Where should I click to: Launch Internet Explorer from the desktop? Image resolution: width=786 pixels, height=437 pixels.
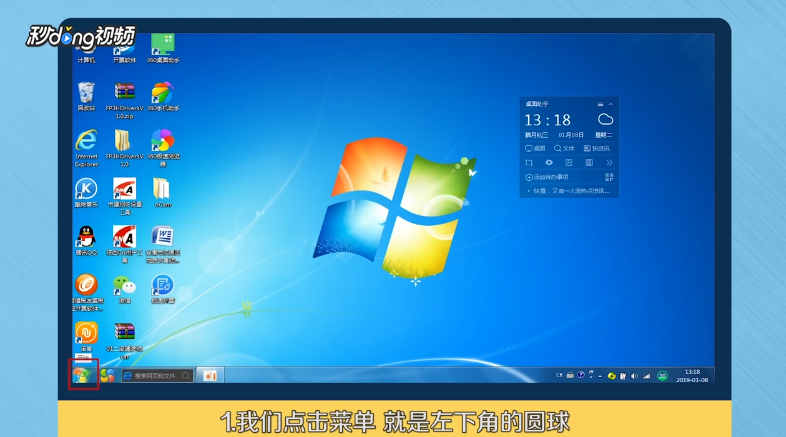point(86,148)
